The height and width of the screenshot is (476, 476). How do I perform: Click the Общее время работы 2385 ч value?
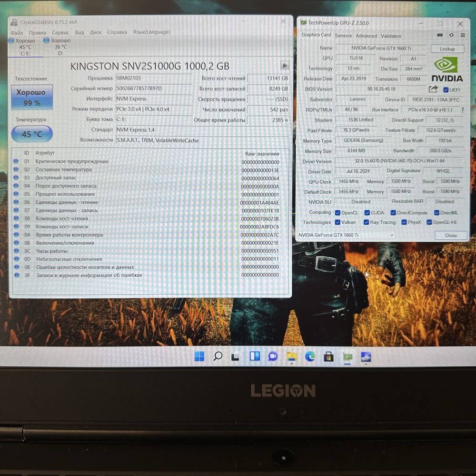(x=268, y=120)
